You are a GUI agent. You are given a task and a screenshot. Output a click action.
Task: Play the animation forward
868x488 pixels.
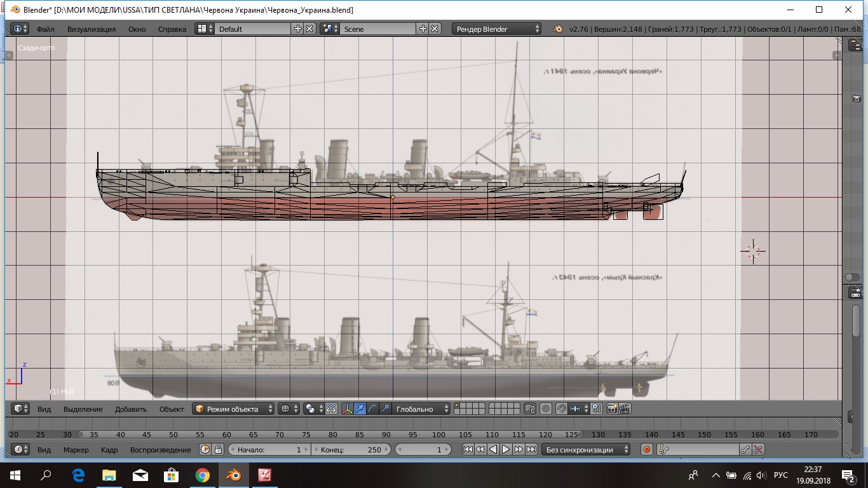click(x=506, y=450)
